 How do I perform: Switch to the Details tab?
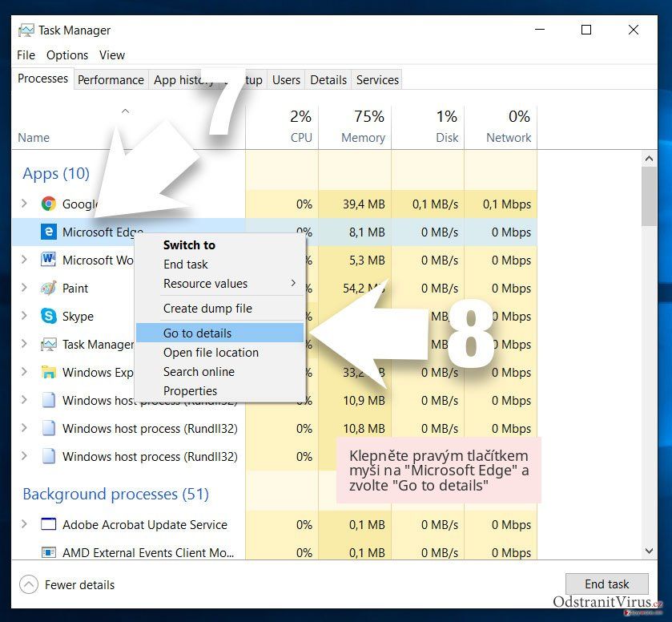click(x=328, y=80)
